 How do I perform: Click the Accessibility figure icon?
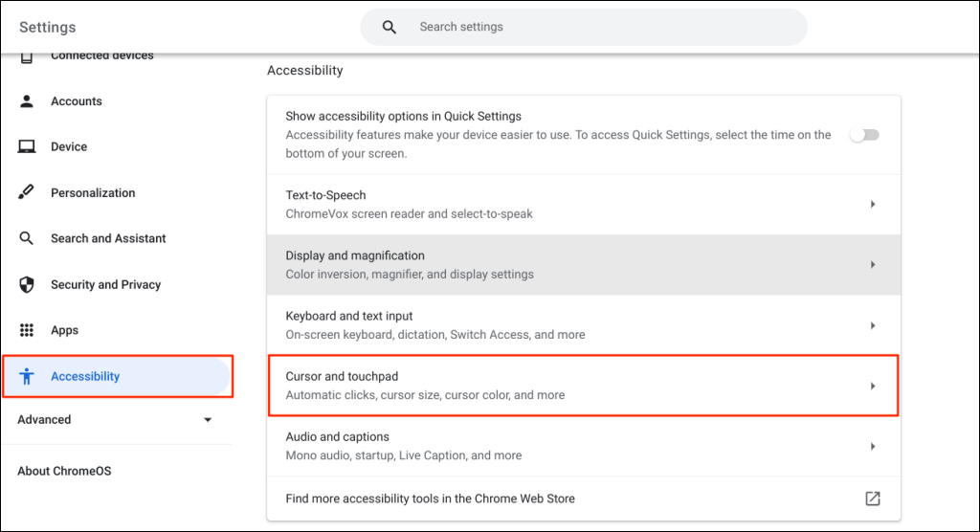click(x=27, y=377)
